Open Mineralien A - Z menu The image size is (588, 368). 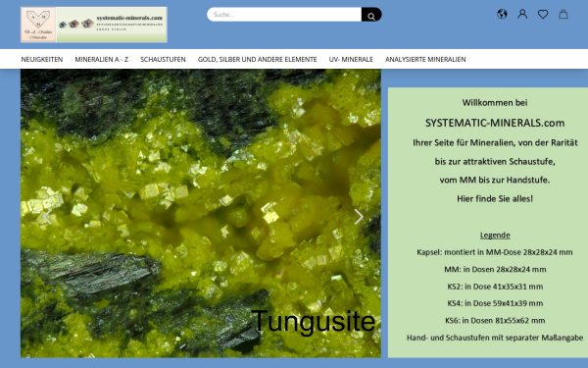(102, 59)
